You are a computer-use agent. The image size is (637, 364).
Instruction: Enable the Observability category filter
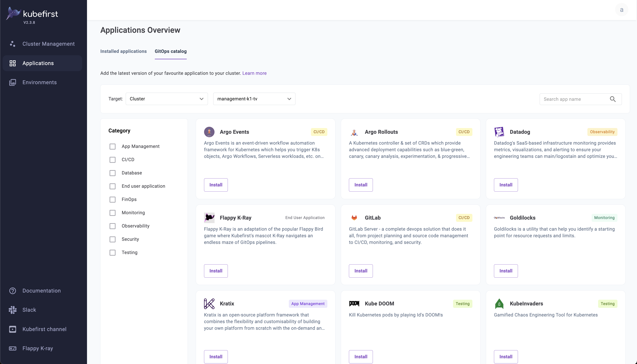coord(112,226)
